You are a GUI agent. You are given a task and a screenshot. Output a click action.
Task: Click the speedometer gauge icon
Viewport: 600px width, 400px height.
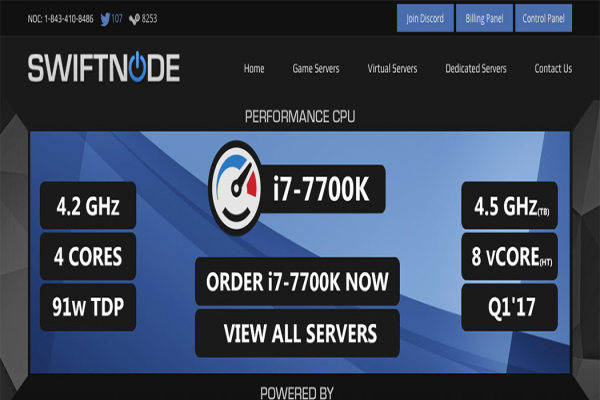pos(236,188)
